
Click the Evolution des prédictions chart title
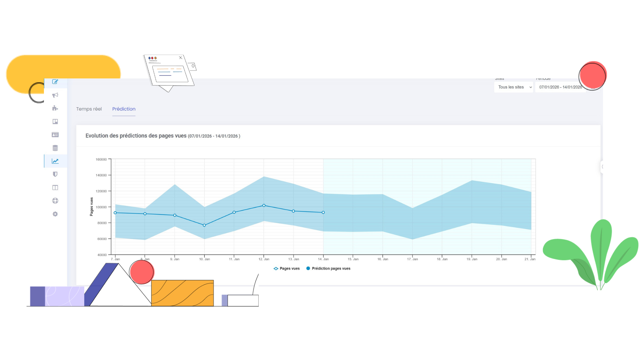136,135
